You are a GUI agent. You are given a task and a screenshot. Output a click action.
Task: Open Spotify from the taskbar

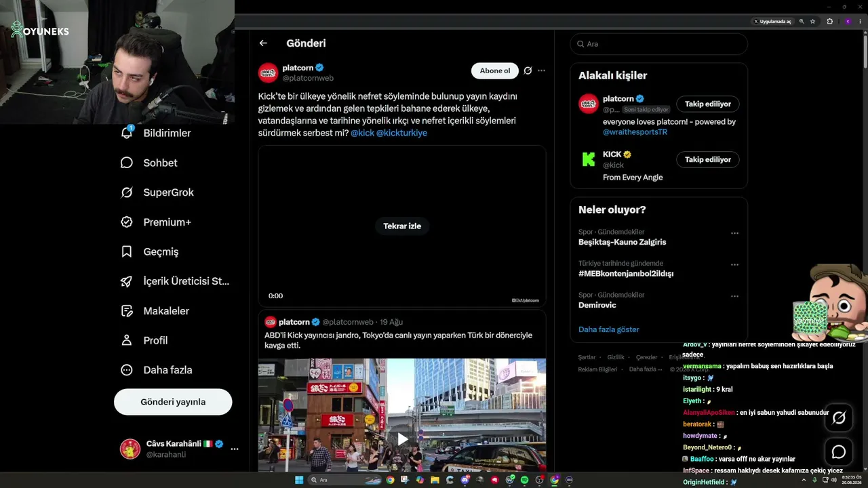524,480
